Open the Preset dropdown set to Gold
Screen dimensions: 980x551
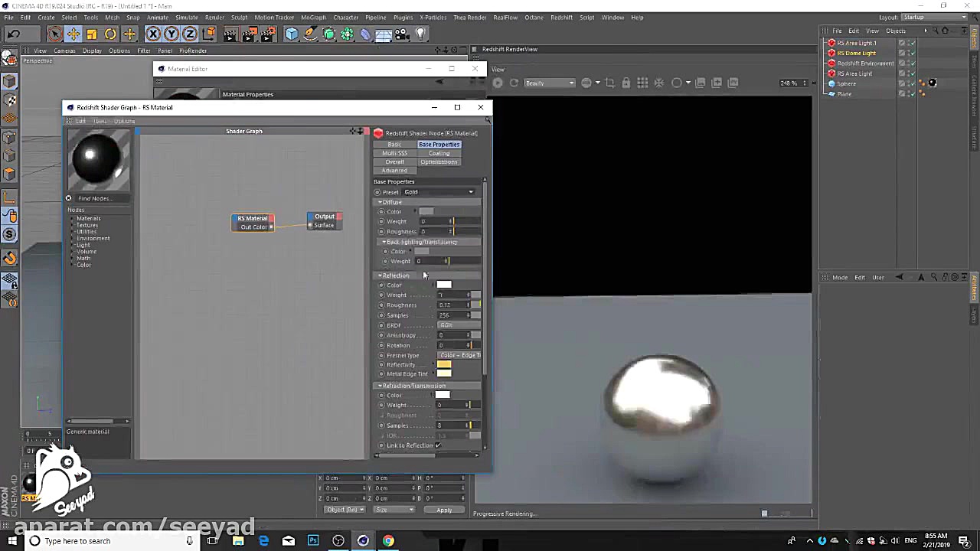coord(439,192)
